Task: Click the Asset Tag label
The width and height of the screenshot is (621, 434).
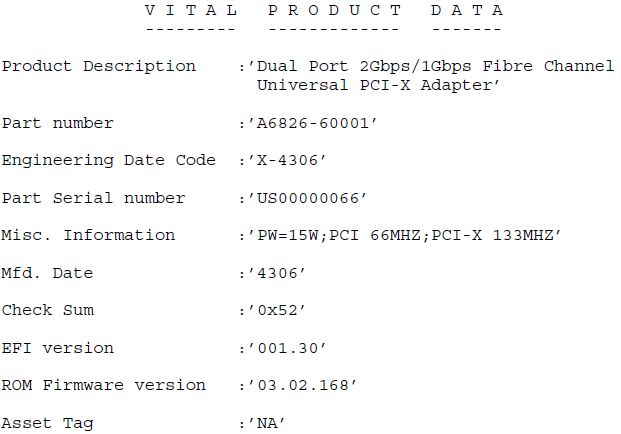Action: [48, 423]
